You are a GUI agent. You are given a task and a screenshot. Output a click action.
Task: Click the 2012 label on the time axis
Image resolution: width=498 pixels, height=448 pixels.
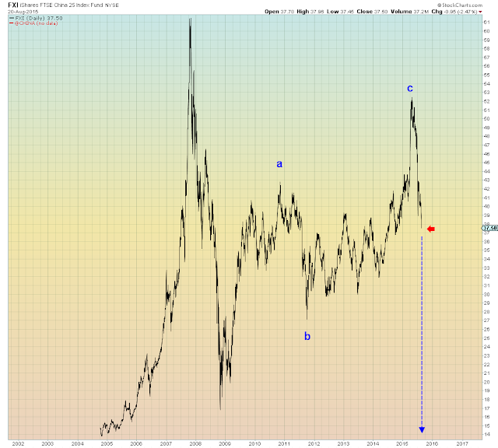[314, 443]
